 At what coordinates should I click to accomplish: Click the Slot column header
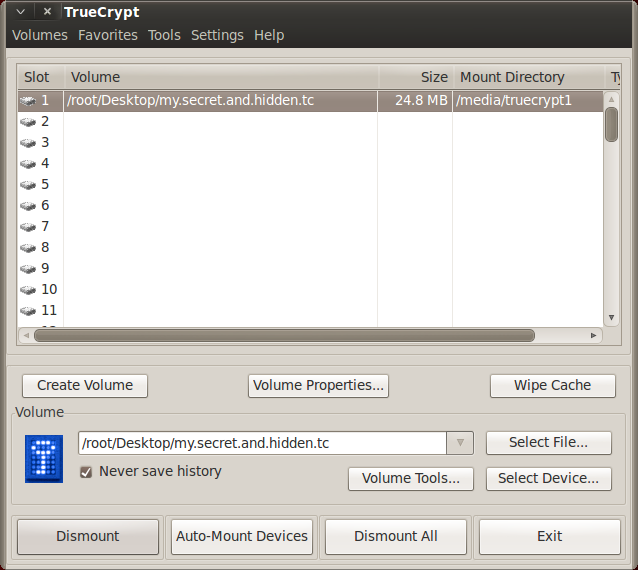[40, 77]
